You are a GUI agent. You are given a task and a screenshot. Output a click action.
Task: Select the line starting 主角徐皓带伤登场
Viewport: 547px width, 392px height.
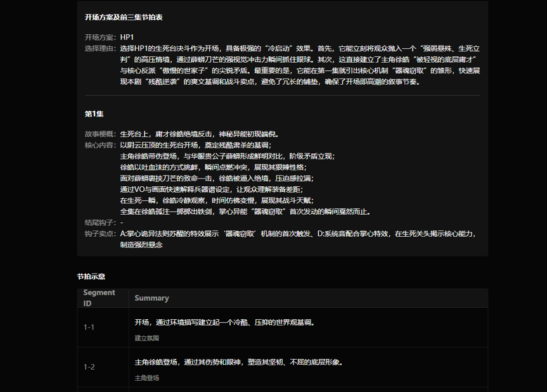[x=228, y=156]
